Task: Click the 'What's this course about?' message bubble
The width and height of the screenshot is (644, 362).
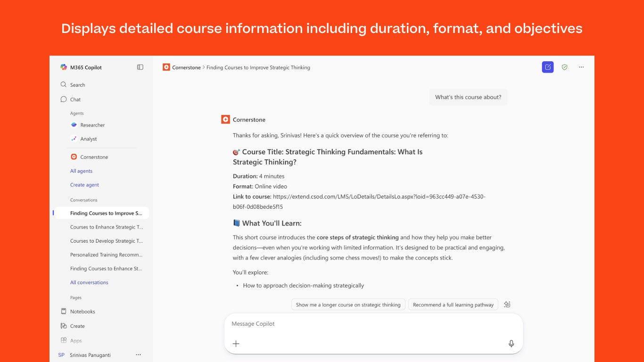Action: point(468,97)
